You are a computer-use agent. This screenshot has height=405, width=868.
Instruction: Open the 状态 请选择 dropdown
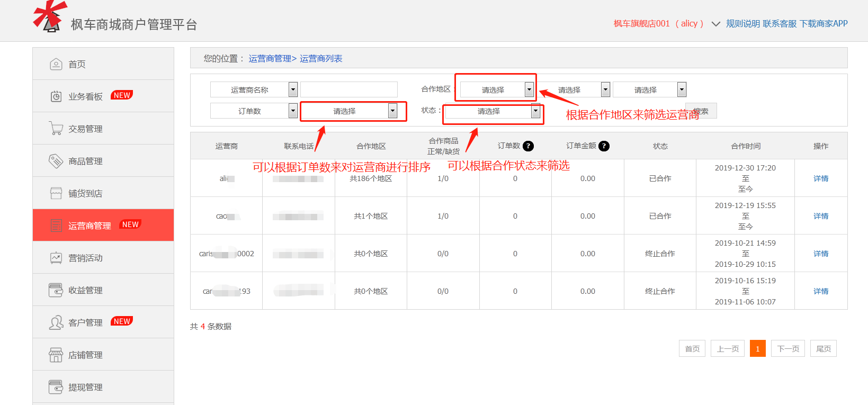[493, 111]
